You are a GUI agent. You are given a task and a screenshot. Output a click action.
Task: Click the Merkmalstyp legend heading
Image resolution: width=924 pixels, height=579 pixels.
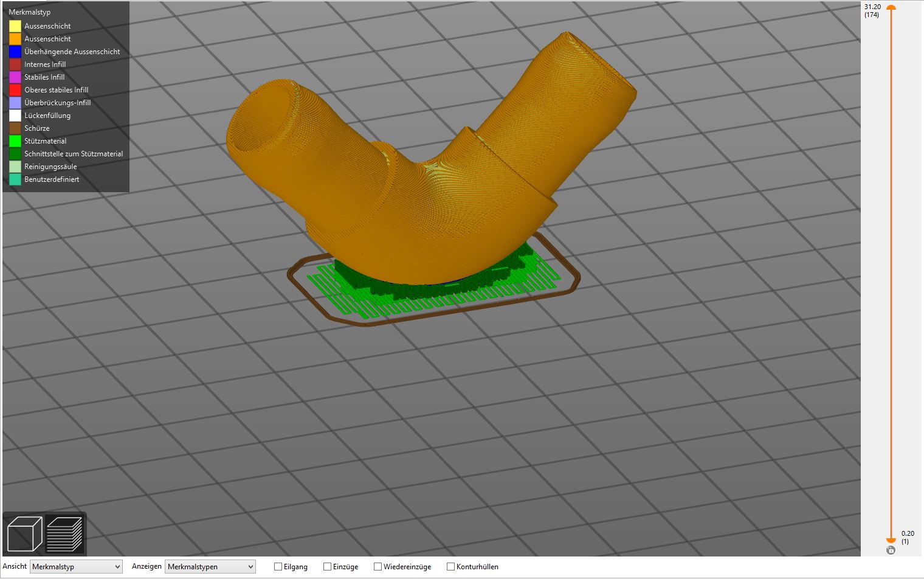tap(29, 12)
